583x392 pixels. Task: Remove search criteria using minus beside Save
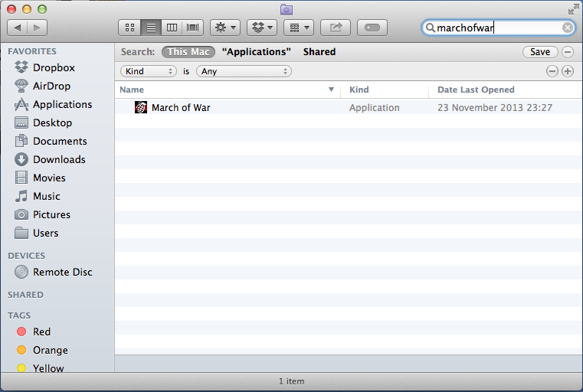[x=568, y=52]
